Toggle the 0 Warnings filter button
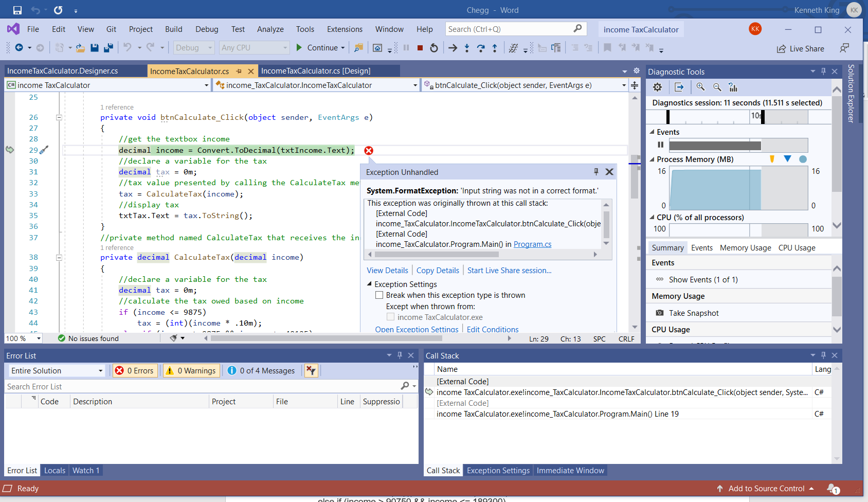Screen dimensions: 868x502 [191, 371]
